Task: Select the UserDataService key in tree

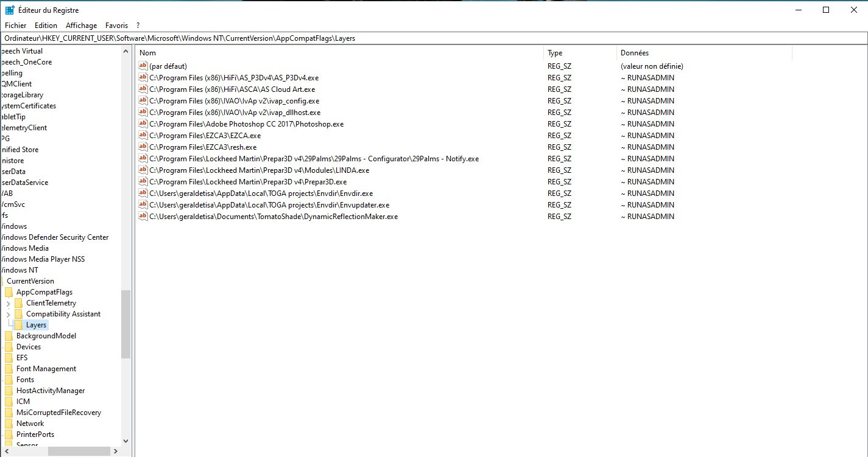Action: coord(24,183)
